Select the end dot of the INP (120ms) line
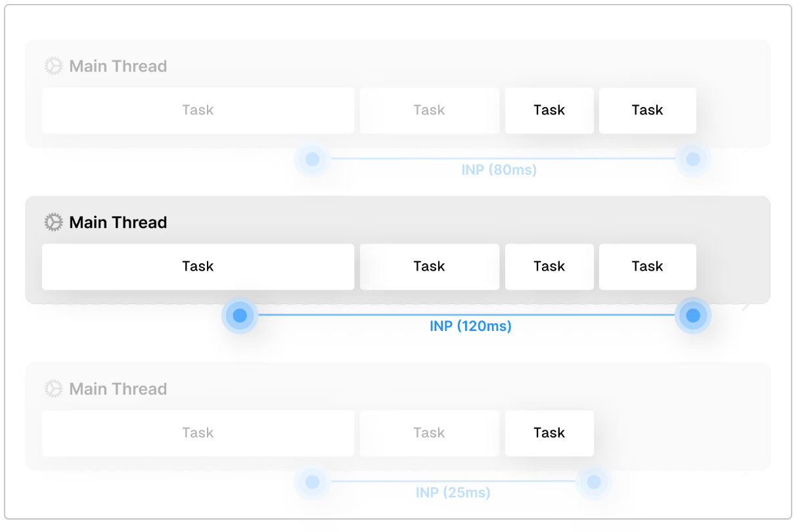Screen dimensions: 810x532 [x=692, y=315]
